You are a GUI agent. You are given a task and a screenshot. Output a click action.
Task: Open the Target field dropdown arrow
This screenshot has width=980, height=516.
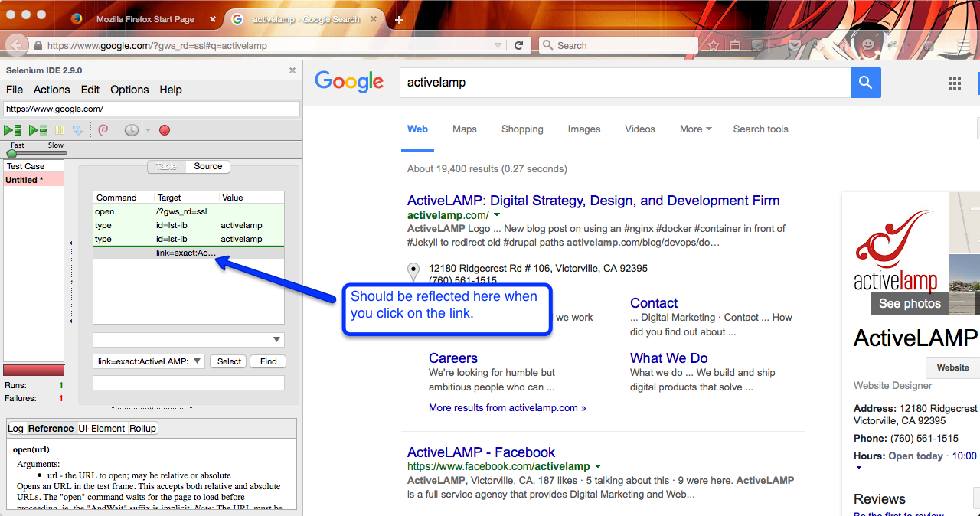(197, 361)
